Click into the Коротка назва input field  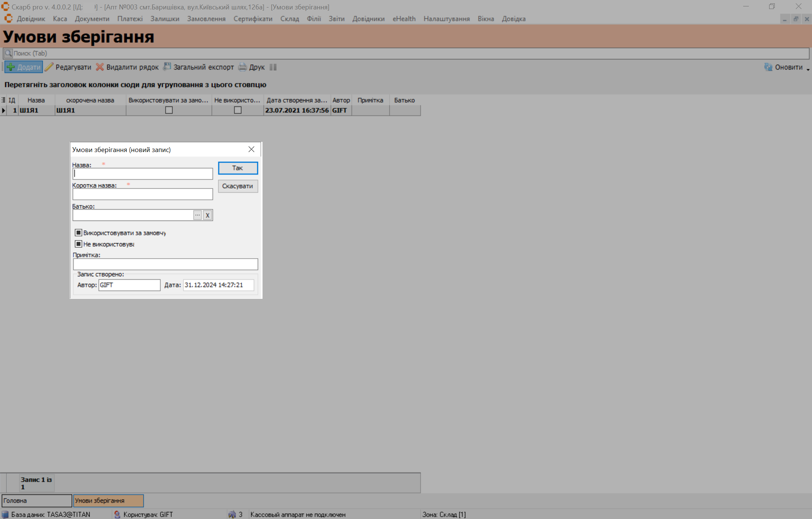tap(143, 194)
